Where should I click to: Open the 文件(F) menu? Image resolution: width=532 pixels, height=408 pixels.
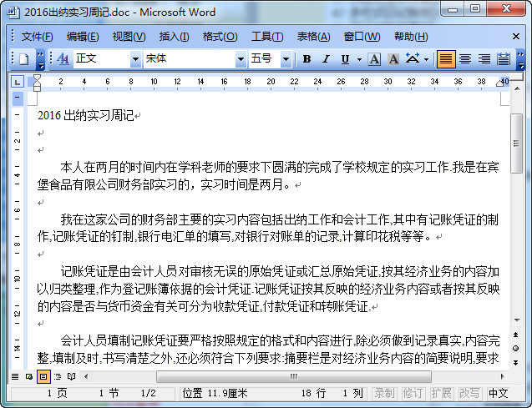[37, 36]
